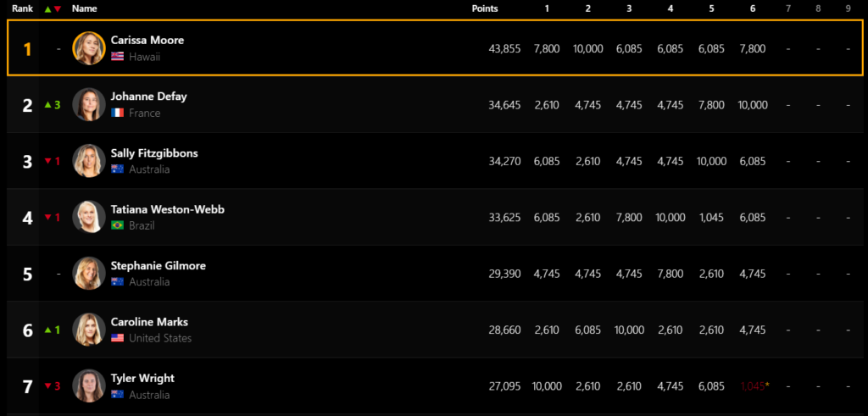Click the France flag icon

(x=117, y=113)
